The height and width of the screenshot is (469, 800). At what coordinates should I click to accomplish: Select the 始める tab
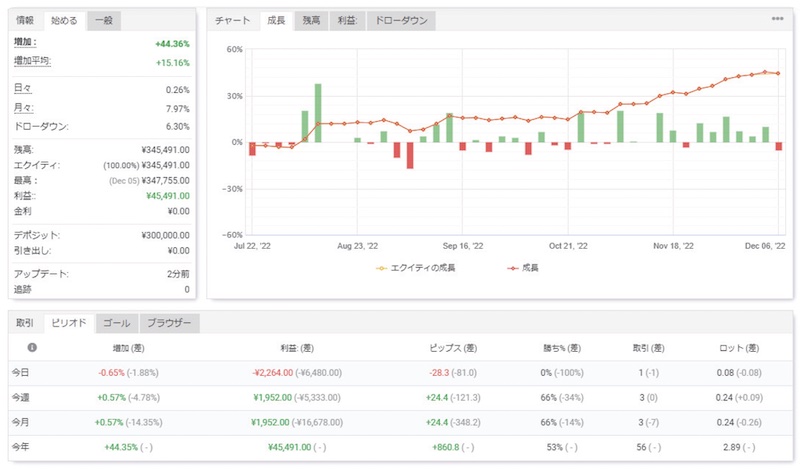63,20
